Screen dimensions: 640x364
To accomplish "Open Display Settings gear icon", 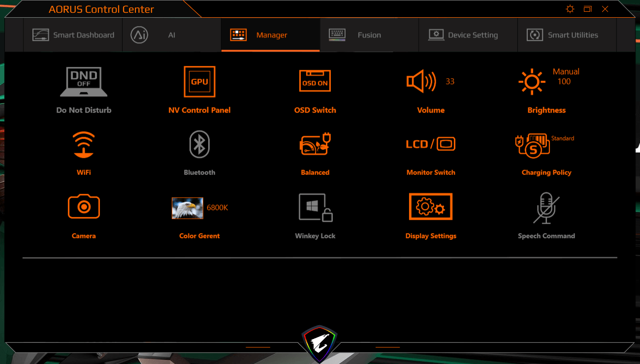I will pos(431,207).
